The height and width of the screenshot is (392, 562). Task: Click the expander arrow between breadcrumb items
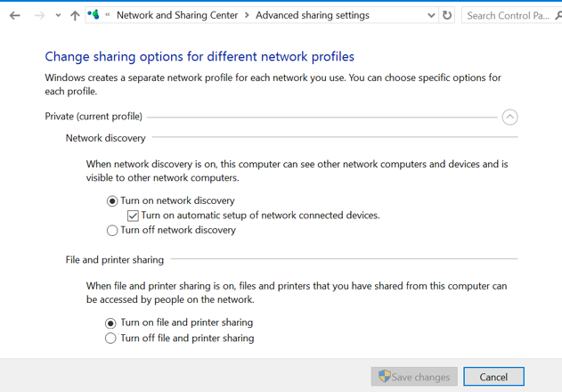(x=248, y=15)
